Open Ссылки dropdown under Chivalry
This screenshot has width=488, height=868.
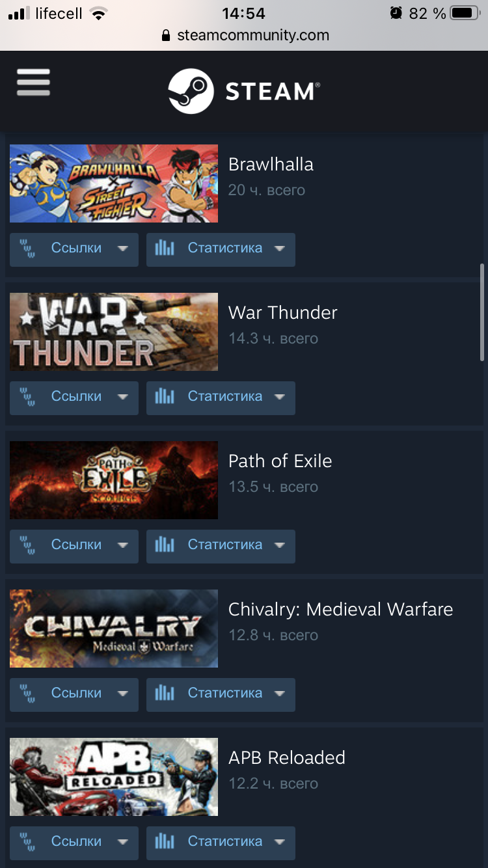click(x=74, y=695)
